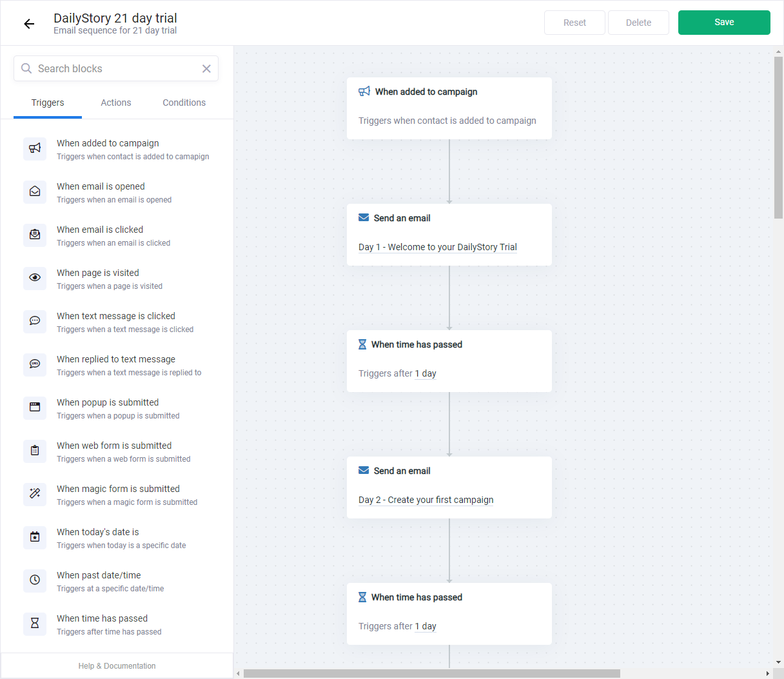Open Help & Documentation link
This screenshot has width=784, height=679.
[x=117, y=666]
